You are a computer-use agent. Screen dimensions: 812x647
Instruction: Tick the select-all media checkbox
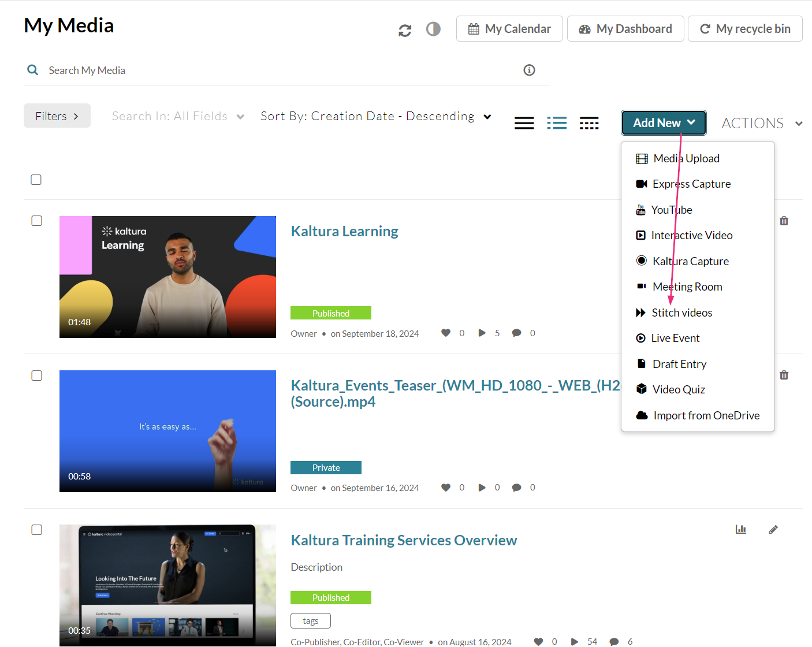point(36,180)
